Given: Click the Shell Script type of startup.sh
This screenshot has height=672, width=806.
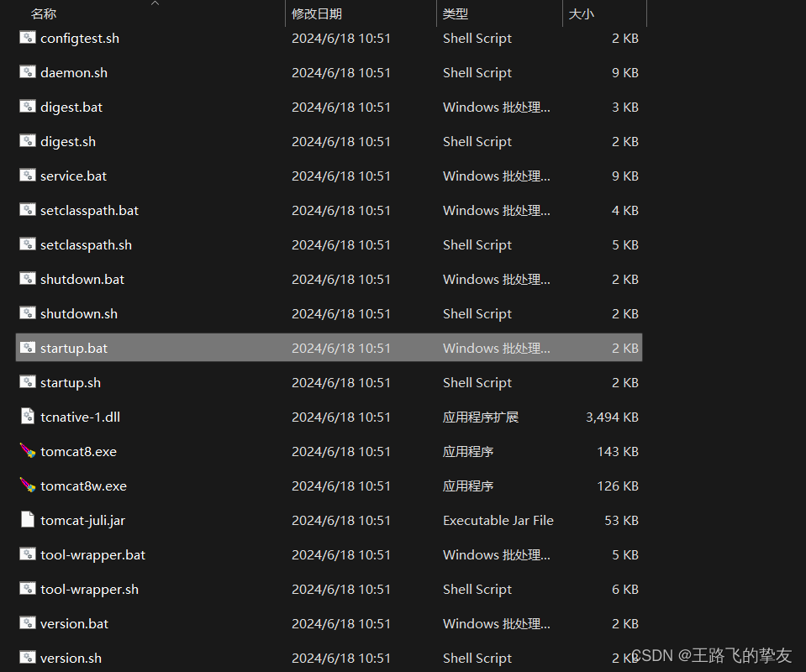Looking at the screenshot, I should click(477, 383).
